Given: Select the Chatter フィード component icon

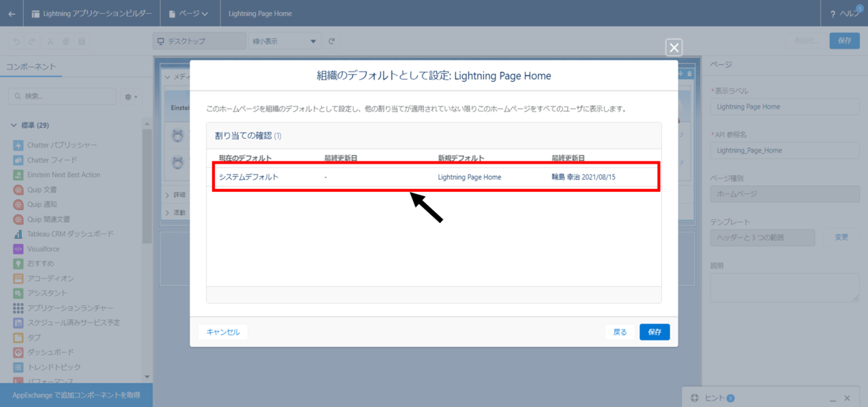Looking at the screenshot, I should point(18,160).
